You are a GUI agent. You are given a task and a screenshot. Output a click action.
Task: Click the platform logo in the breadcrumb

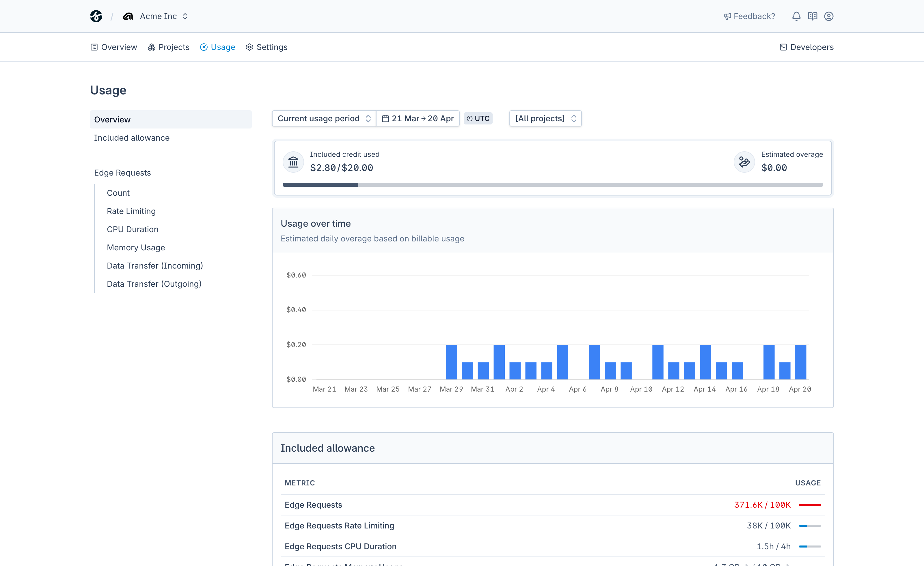point(96,16)
